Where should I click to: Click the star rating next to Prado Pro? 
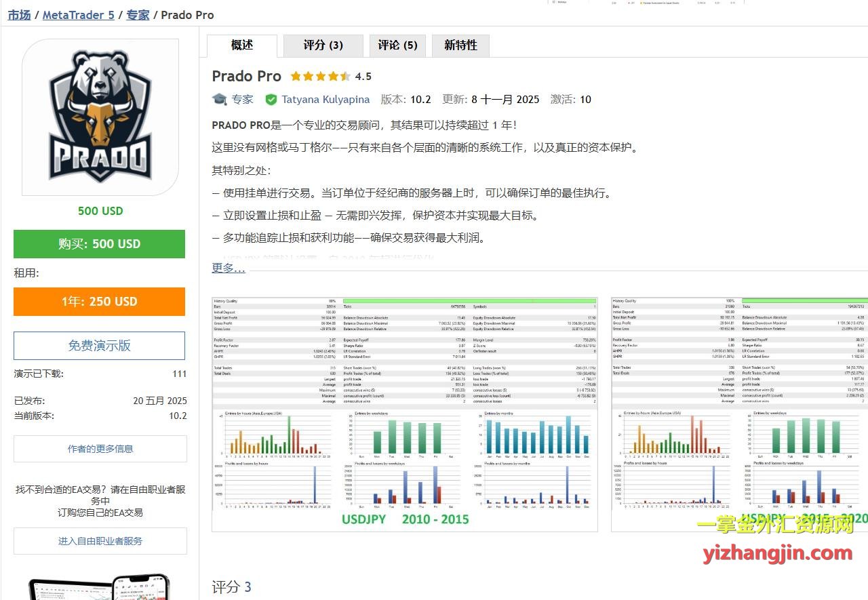coord(320,77)
